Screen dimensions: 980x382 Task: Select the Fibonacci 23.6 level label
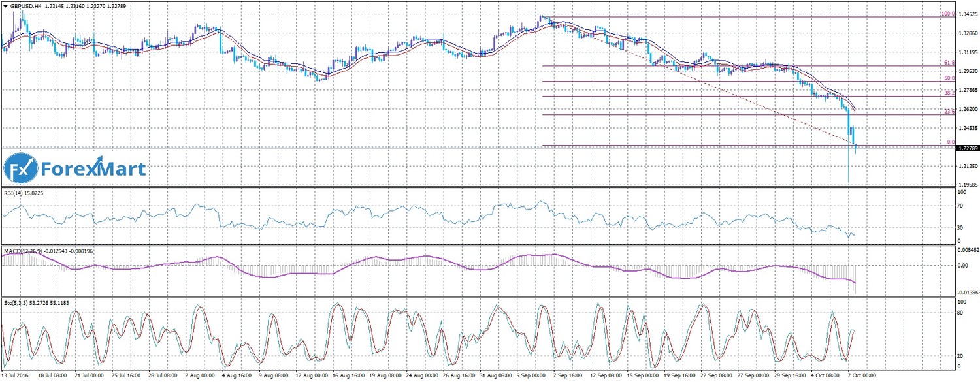[x=950, y=112]
